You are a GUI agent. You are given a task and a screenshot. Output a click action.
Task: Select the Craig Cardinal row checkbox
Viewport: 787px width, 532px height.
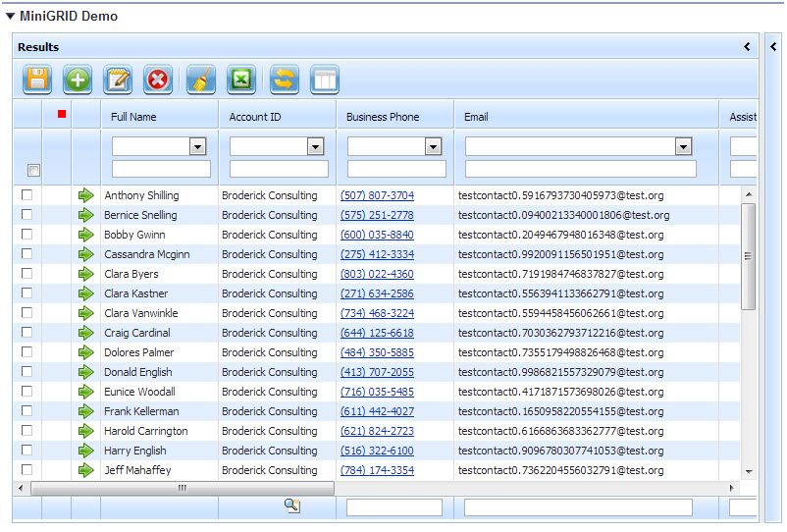point(26,333)
